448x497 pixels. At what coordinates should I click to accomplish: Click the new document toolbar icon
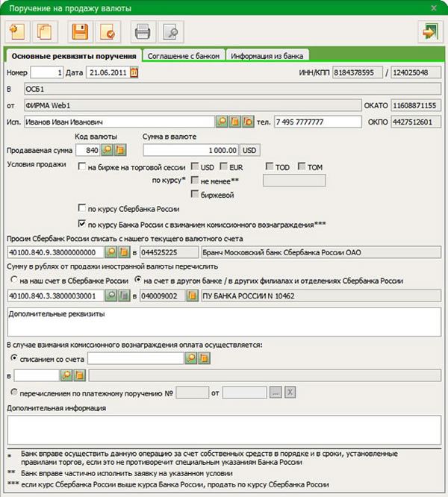tap(17, 31)
